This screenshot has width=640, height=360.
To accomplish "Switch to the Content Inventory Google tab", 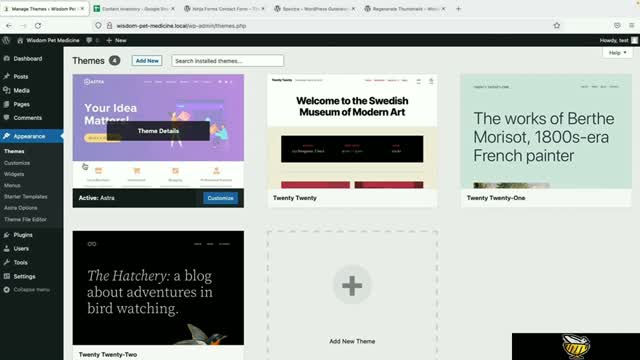I will point(134,9).
